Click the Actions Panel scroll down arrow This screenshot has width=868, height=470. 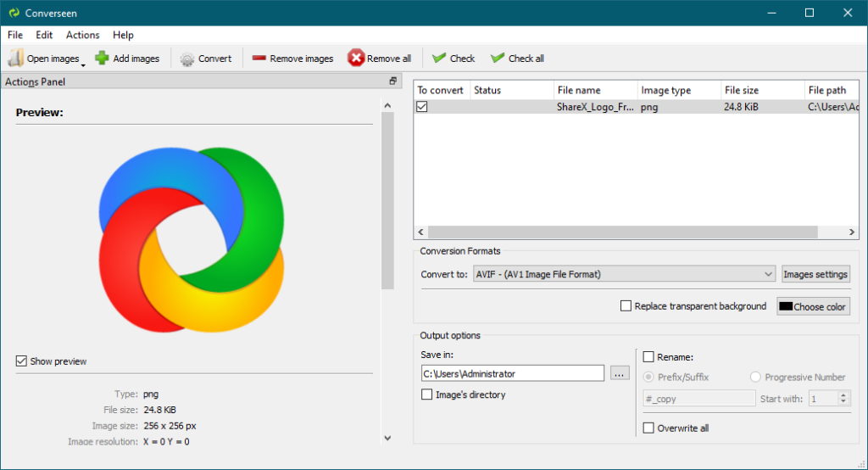click(x=387, y=438)
